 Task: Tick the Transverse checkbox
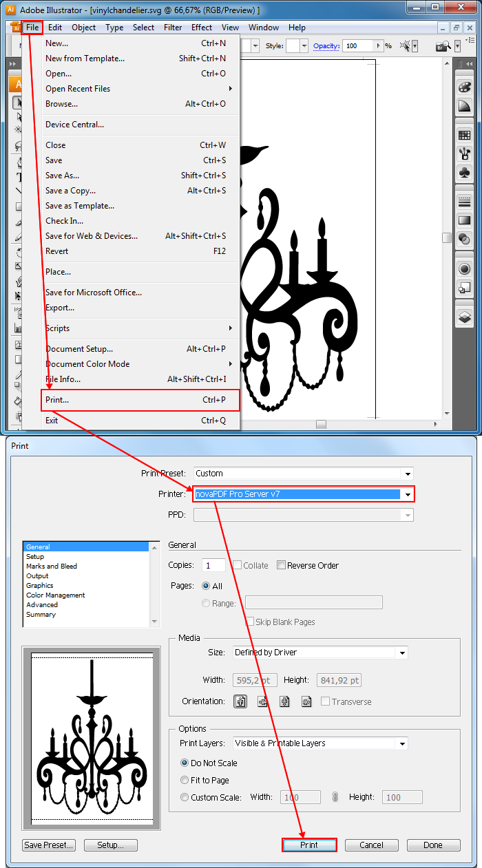326,701
